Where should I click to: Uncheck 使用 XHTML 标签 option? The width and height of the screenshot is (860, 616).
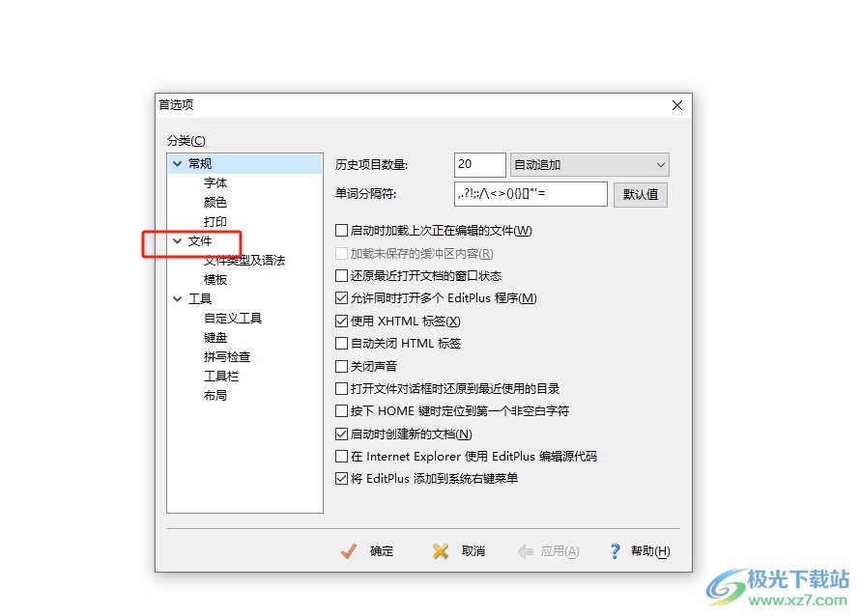point(341,321)
